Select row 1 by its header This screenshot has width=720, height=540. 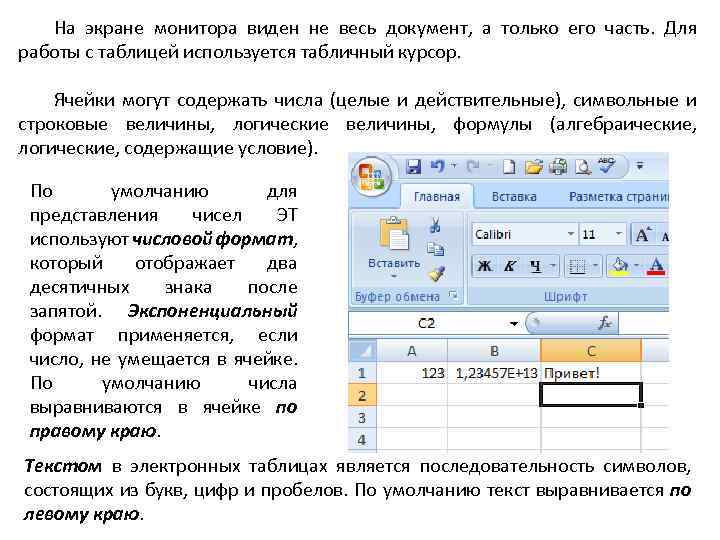coord(362,373)
